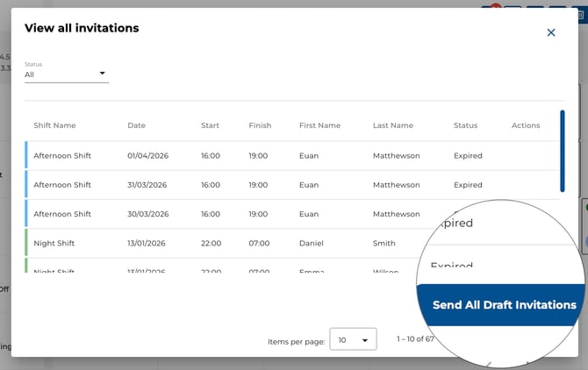The image size is (588, 370).
Task: Sort by Date column header
Action: click(136, 125)
